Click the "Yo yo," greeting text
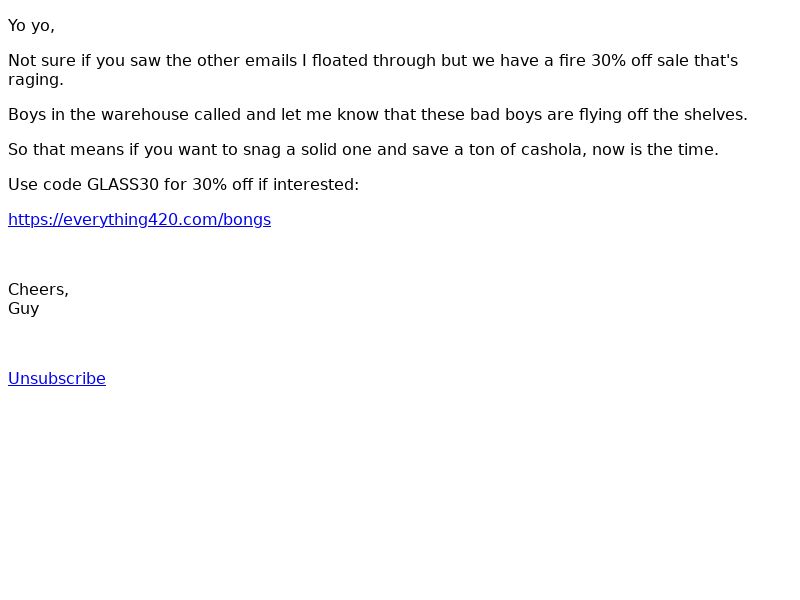800x600 pixels. pos(31,26)
